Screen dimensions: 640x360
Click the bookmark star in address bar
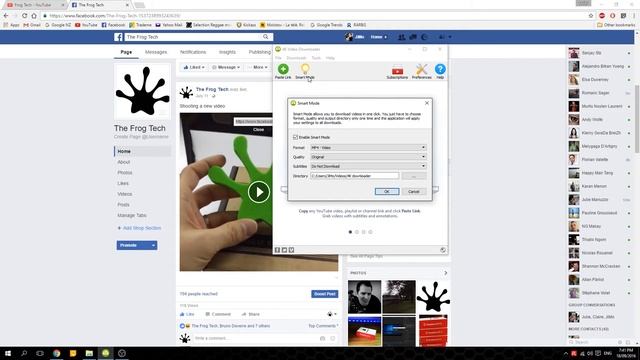591,16
